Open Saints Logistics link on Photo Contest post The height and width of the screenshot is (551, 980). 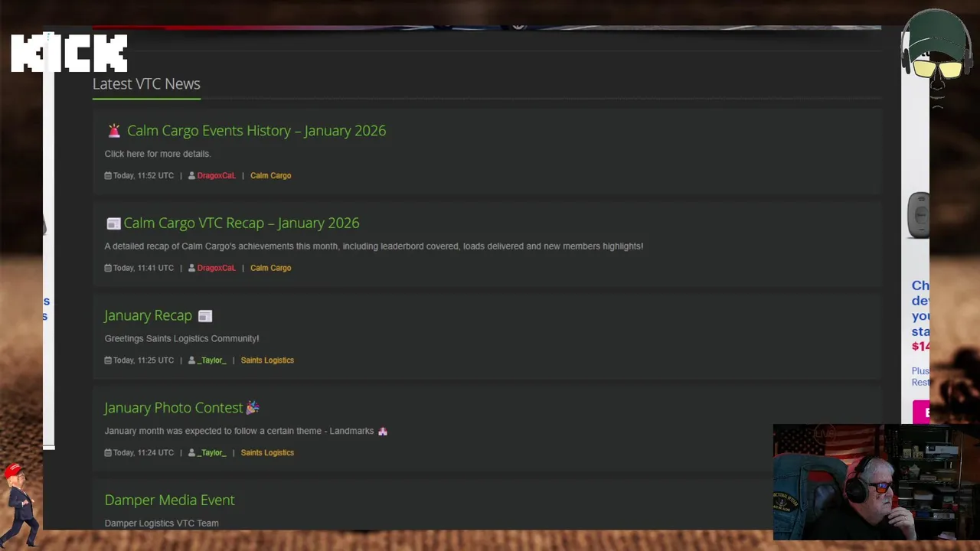267,453
